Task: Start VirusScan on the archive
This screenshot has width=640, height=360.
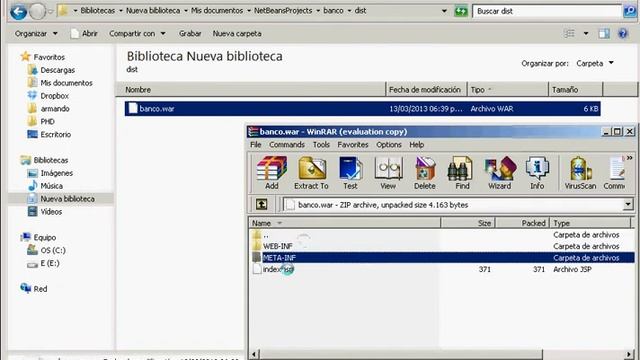Action: pyautogui.click(x=580, y=173)
